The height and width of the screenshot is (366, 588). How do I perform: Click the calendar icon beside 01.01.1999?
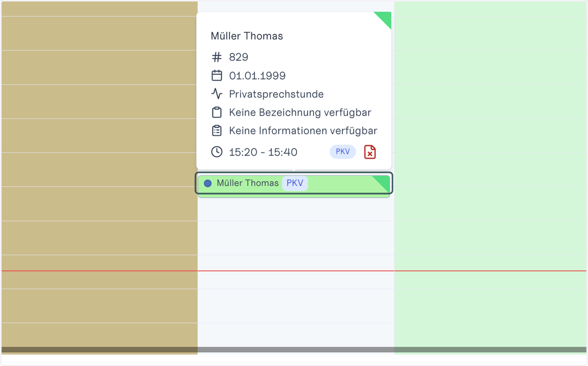tap(217, 75)
